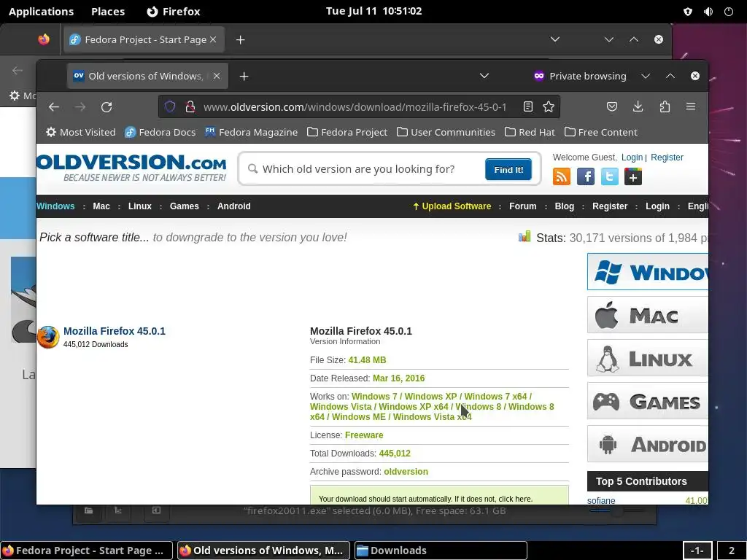
Task: Select the Linux site nav item
Action: tap(139, 206)
